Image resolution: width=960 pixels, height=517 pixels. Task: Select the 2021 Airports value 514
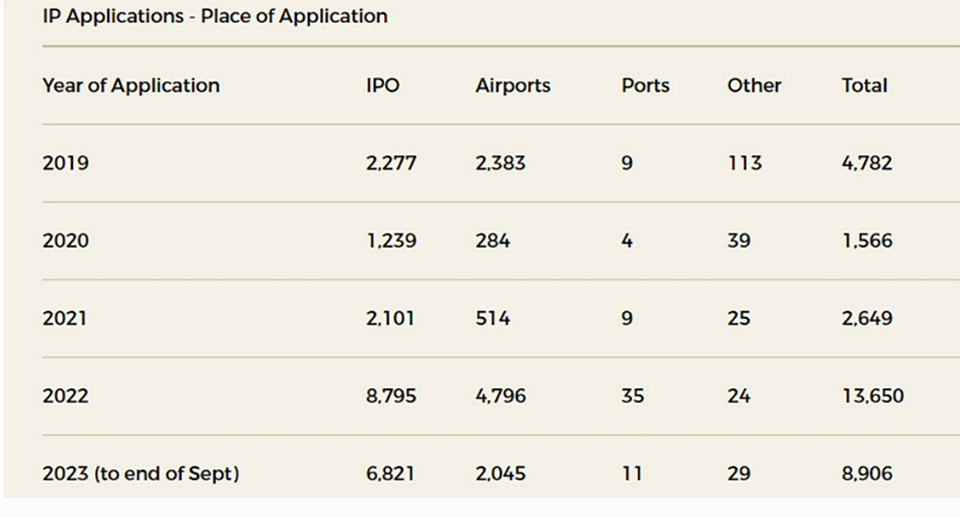coord(493,319)
